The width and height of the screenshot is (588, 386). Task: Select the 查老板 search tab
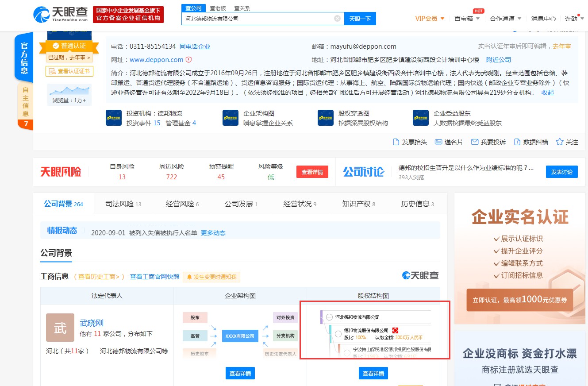coord(218,8)
